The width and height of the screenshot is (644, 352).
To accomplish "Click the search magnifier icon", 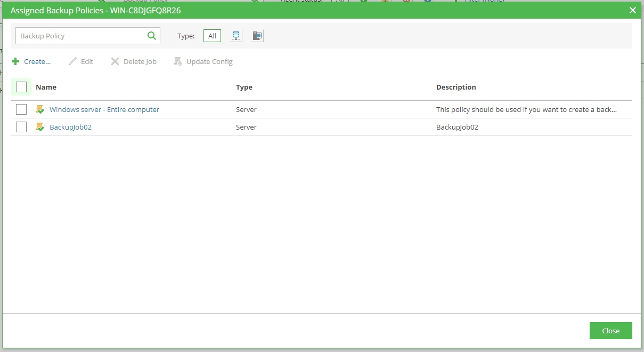I will click(x=151, y=36).
